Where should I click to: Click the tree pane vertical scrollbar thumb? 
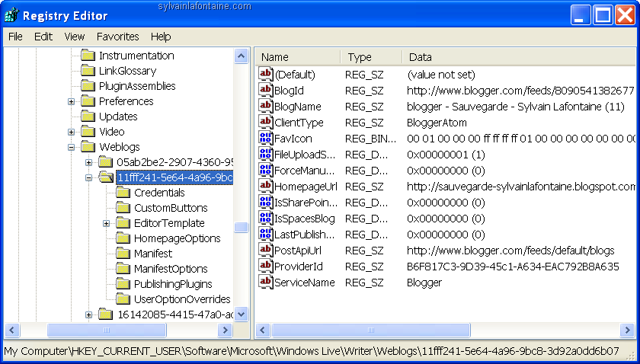point(242,227)
